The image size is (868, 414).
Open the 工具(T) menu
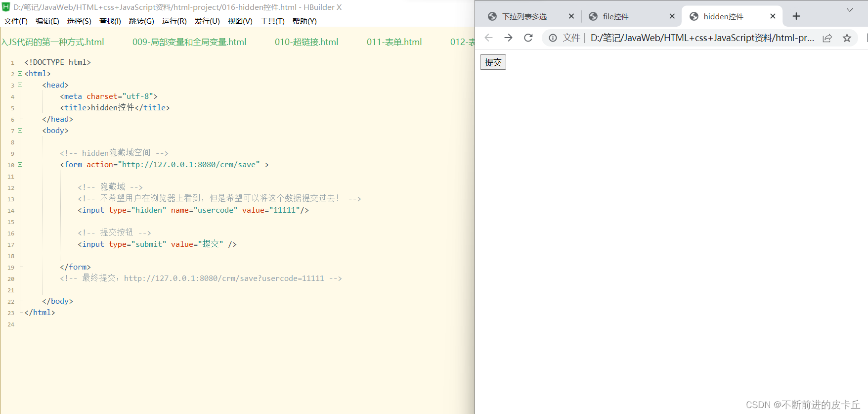(273, 21)
